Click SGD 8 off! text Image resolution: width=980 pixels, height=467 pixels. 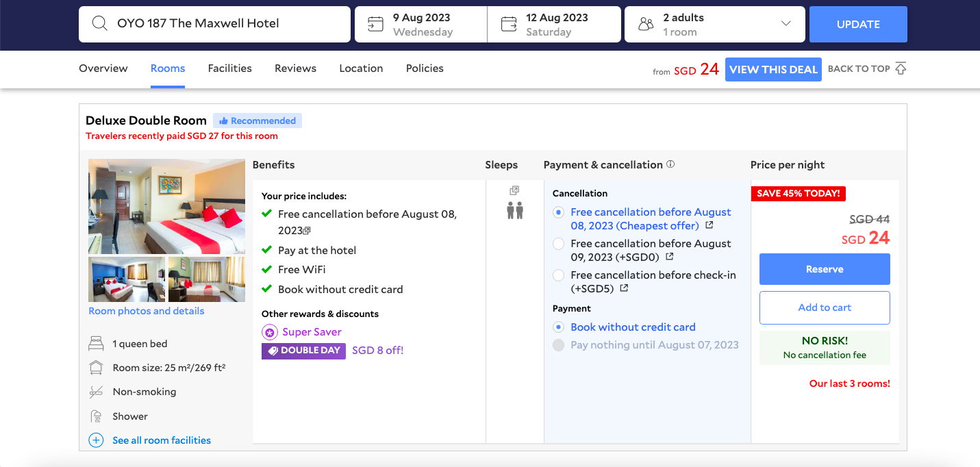tap(378, 351)
